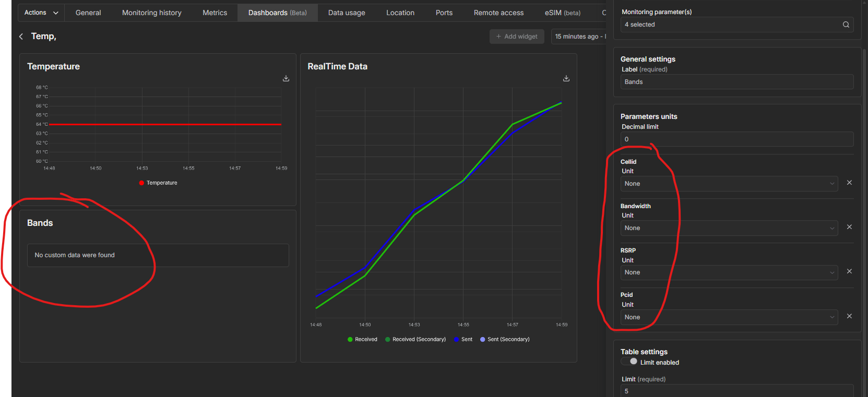Screen dimensions: 868x397
Task: Switch to the Monitoring history tab
Action: [x=151, y=13]
